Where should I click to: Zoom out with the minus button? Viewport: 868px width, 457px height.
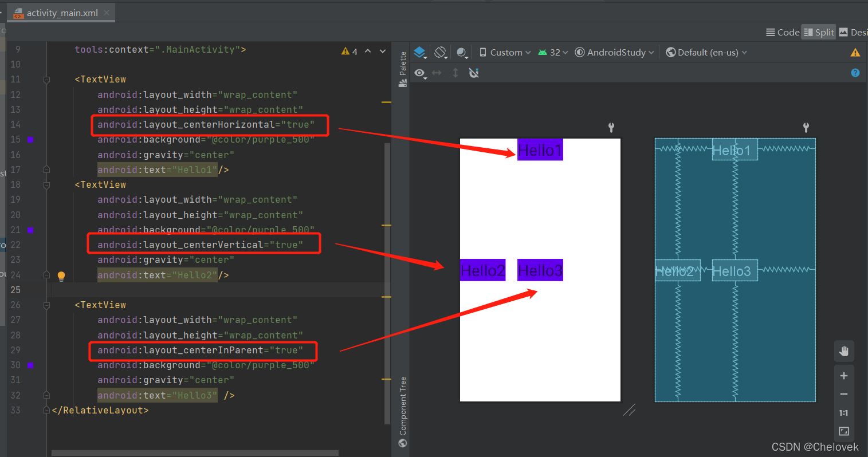tap(844, 394)
